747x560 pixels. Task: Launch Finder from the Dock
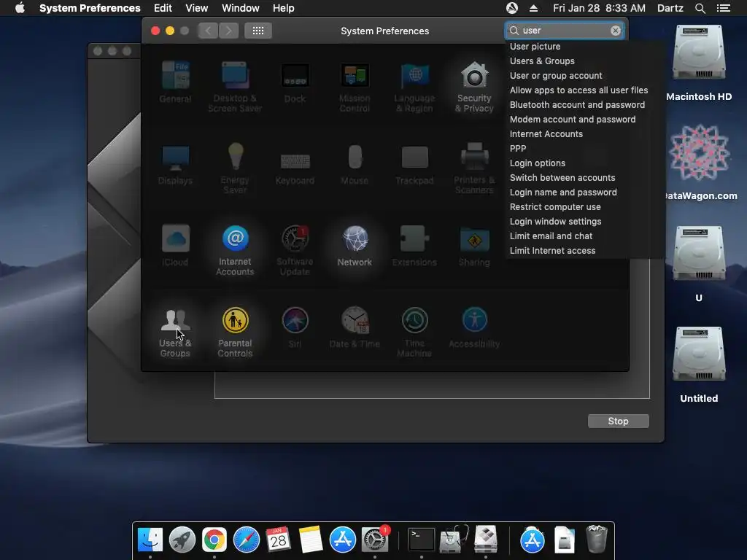click(150, 540)
